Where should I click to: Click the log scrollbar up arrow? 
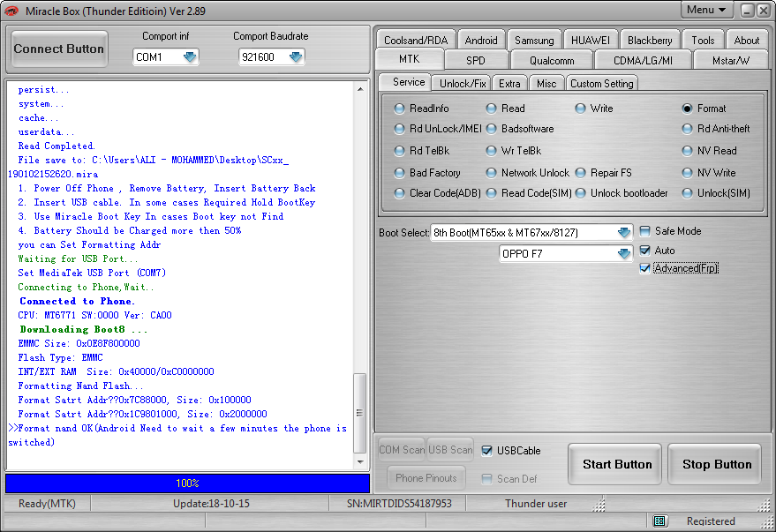(x=360, y=89)
